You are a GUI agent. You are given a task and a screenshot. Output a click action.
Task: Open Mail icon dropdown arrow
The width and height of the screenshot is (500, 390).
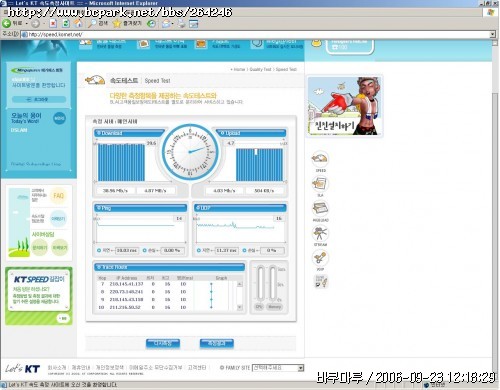coord(172,23)
